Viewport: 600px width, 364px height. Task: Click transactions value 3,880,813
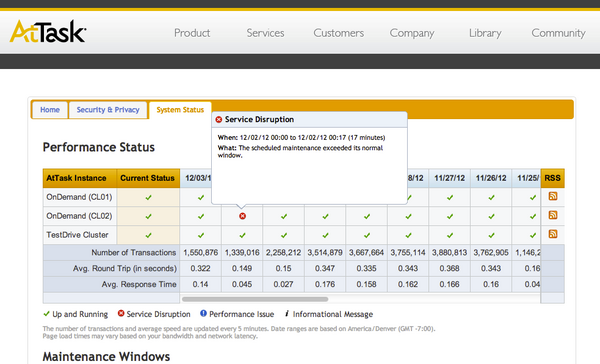450,253
